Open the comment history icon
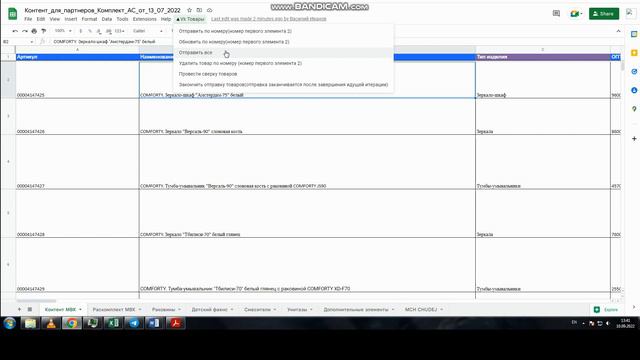Image resolution: width=640 pixels, height=360 pixels. [x=556, y=13]
